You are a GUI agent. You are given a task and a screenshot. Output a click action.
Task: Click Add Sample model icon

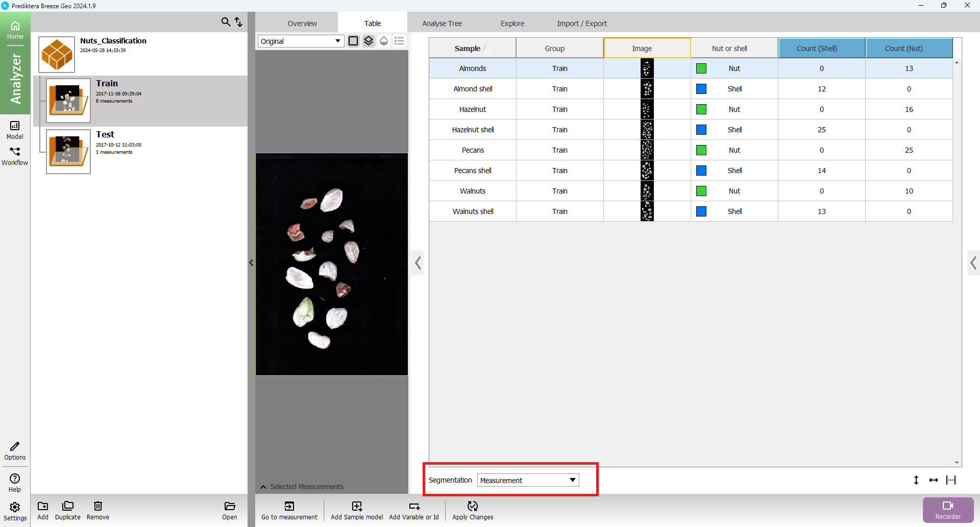tap(357, 510)
